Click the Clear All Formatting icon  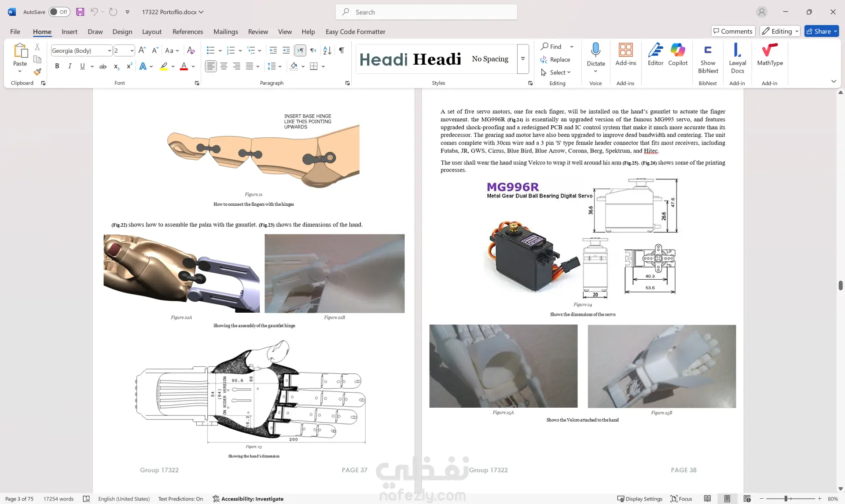point(191,51)
